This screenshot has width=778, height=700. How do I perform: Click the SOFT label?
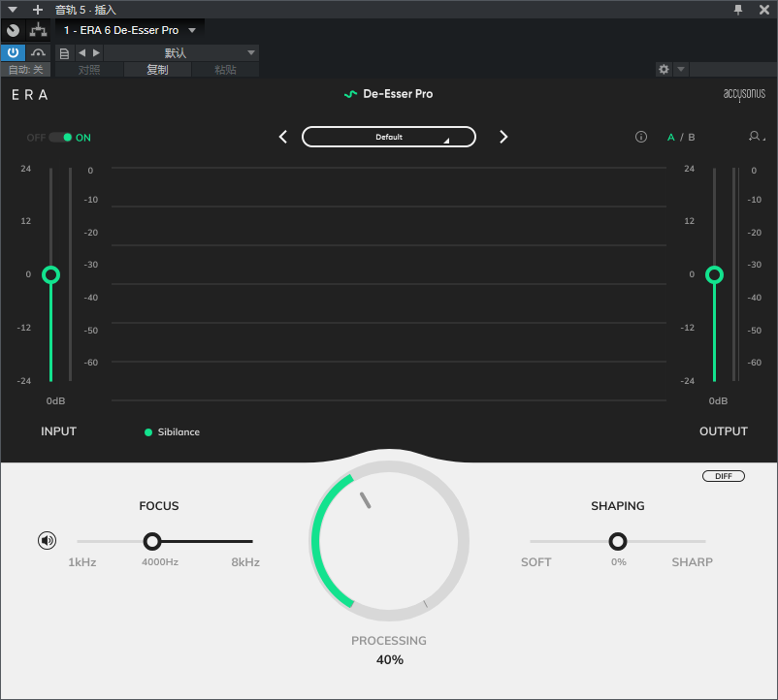point(535,562)
